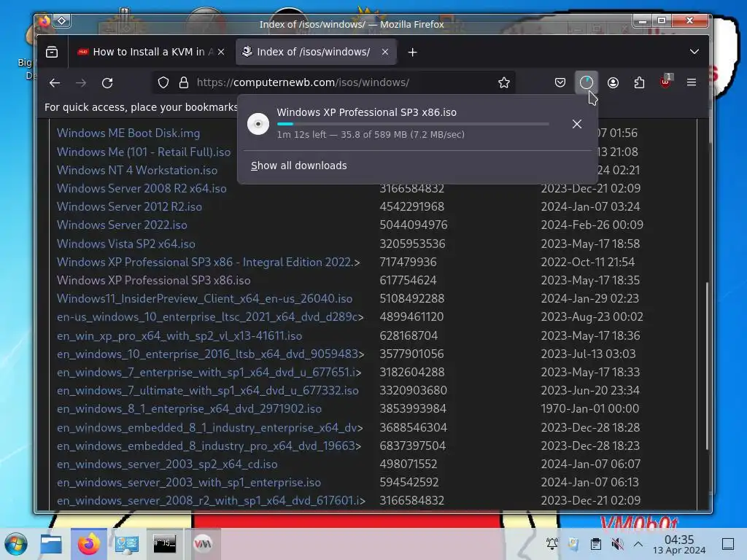
Task: Open Windows ME Boot Disk.img link
Action: (x=128, y=133)
